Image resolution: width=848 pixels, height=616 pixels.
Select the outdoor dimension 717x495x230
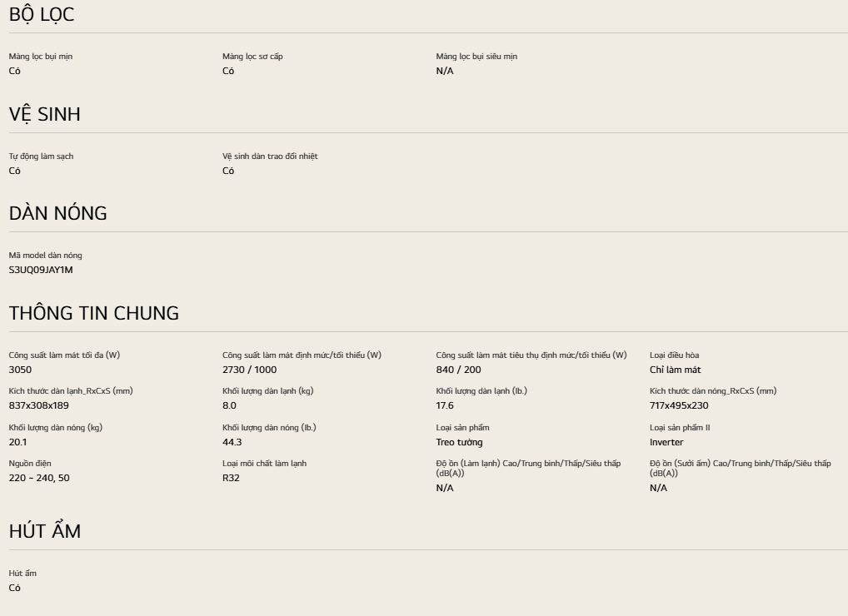[x=679, y=405]
